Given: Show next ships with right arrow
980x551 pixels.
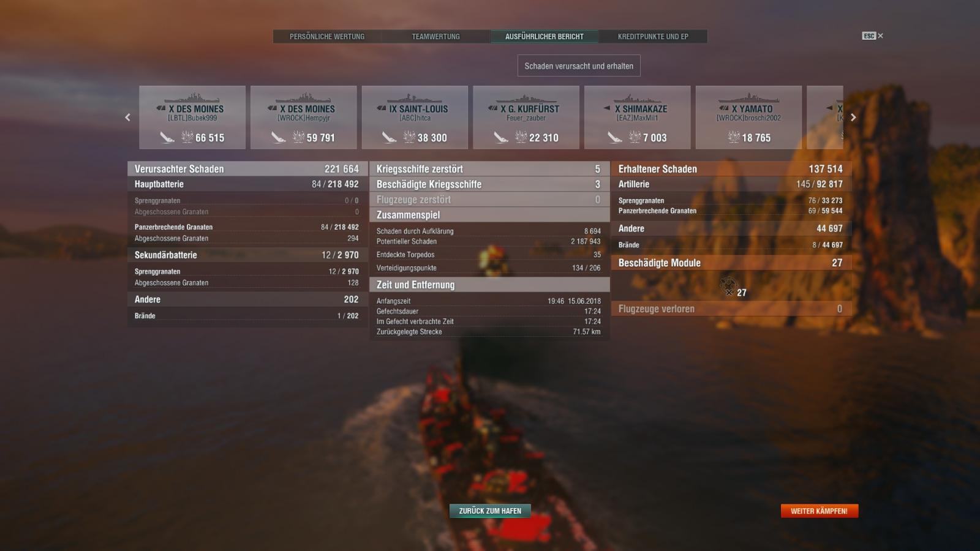Looking at the screenshot, I should (853, 117).
